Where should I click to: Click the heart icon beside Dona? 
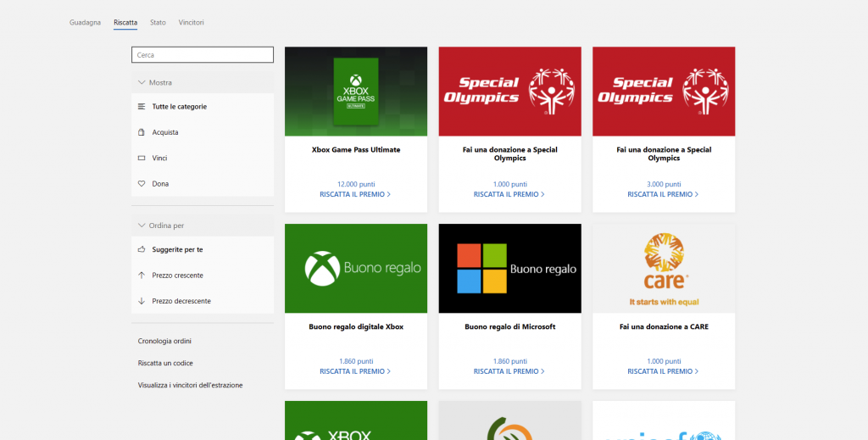point(142,183)
